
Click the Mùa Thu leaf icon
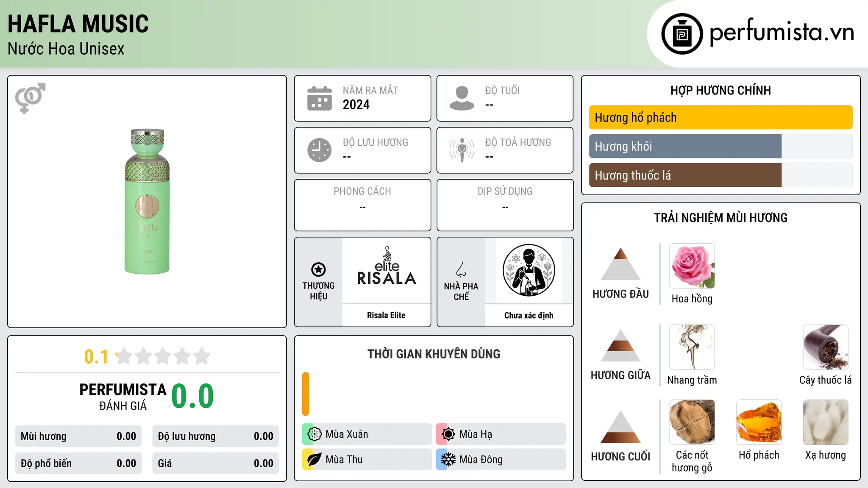314,460
